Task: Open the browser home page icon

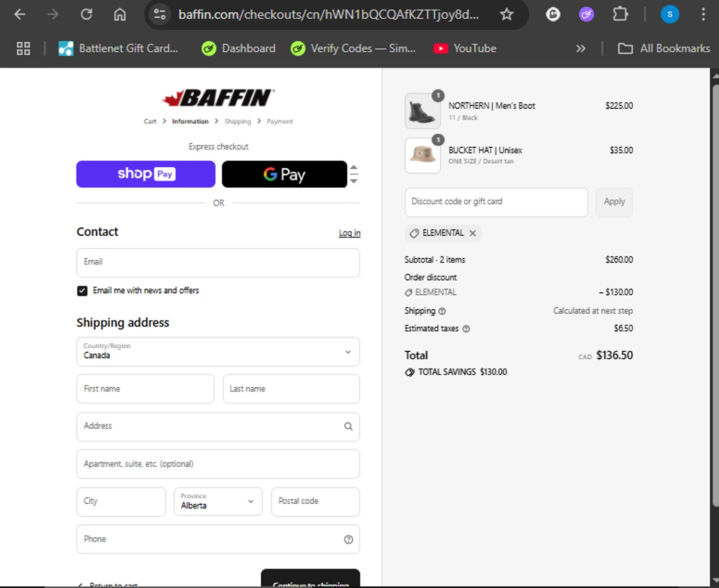Action: [x=120, y=14]
